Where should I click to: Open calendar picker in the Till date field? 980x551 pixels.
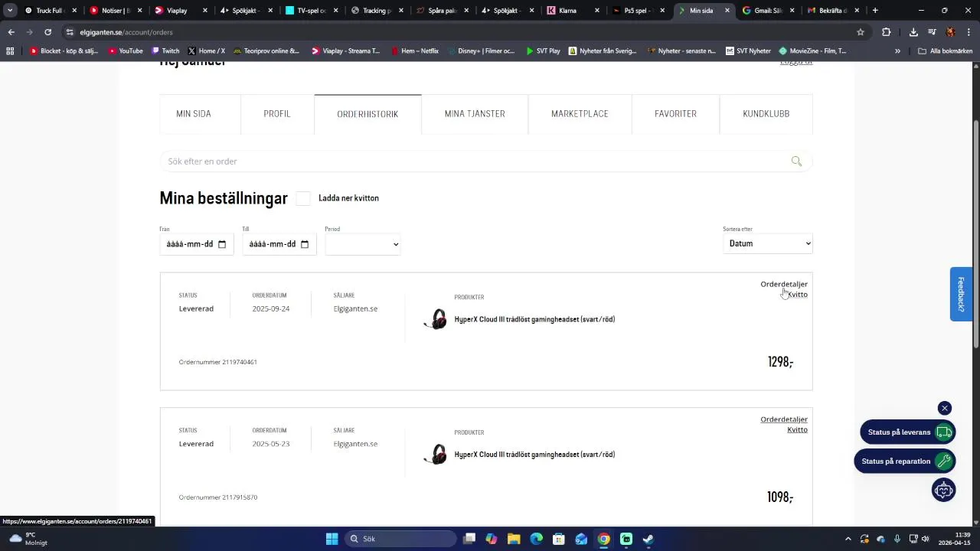coord(305,244)
